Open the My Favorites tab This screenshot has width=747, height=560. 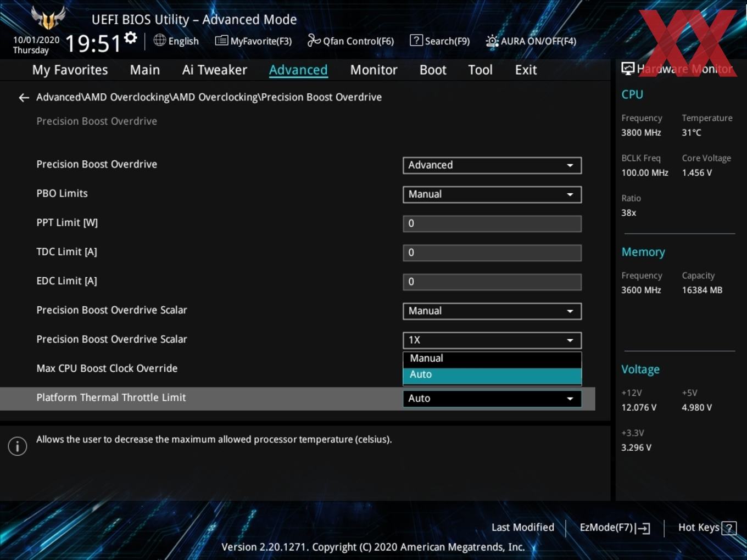[x=70, y=70]
